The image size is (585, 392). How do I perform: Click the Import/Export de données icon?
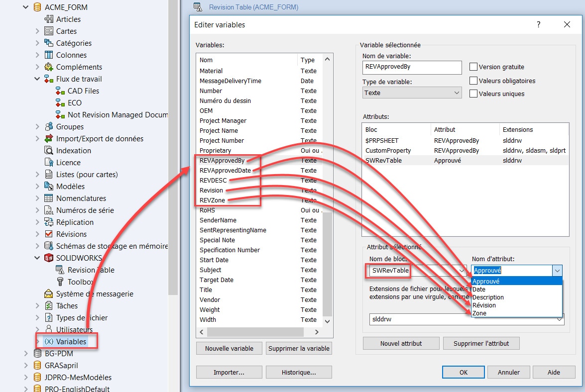point(49,138)
